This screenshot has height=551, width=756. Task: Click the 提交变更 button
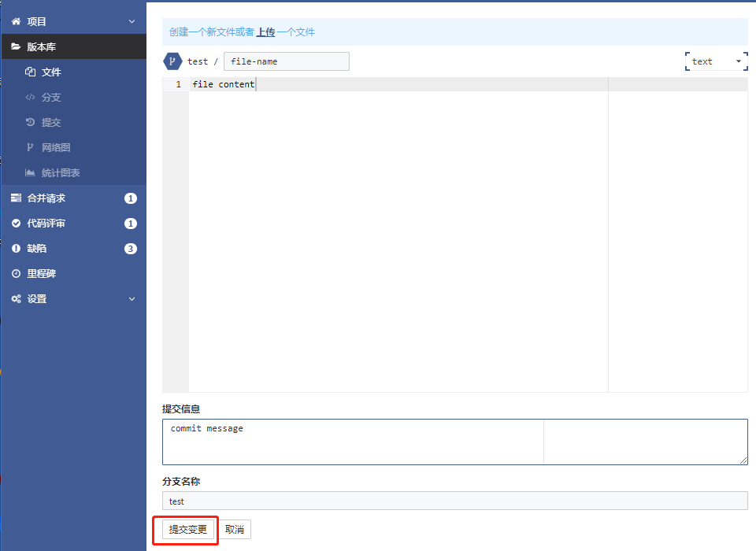187,530
